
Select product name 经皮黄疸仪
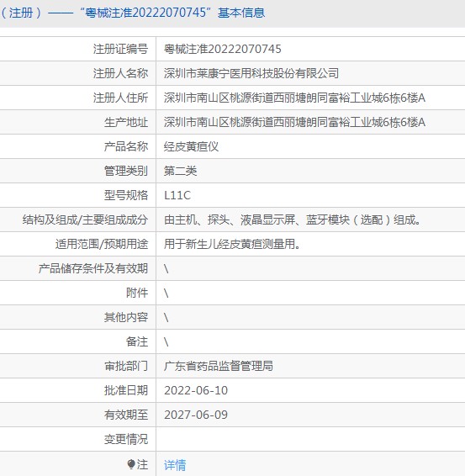pos(191,146)
